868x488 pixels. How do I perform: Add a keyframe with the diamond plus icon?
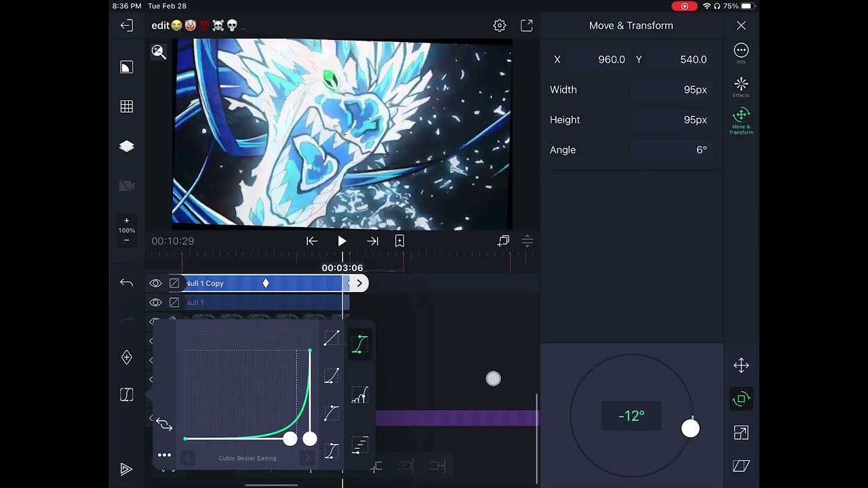pos(127,357)
